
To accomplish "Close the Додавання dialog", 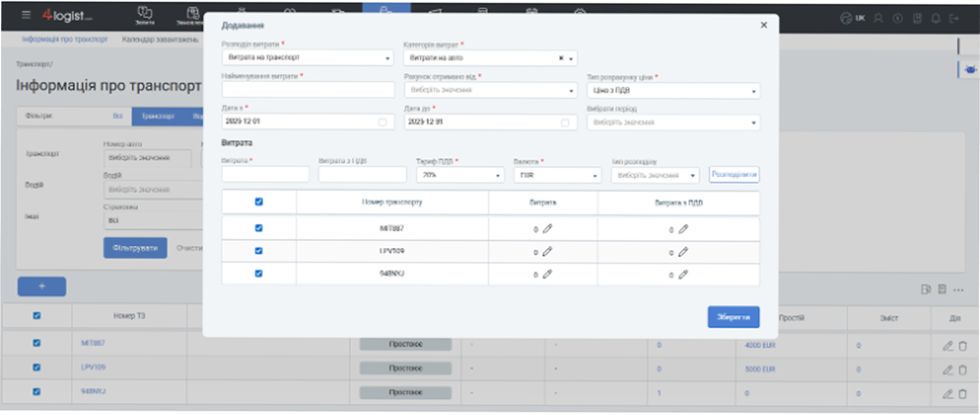I will tap(763, 25).
